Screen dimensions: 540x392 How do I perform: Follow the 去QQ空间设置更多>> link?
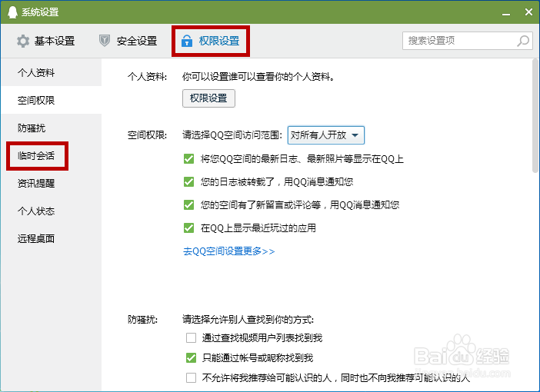tap(228, 251)
